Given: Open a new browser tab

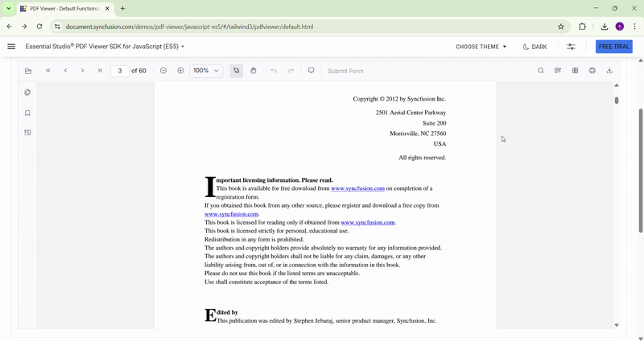Looking at the screenshot, I should click(122, 9).
